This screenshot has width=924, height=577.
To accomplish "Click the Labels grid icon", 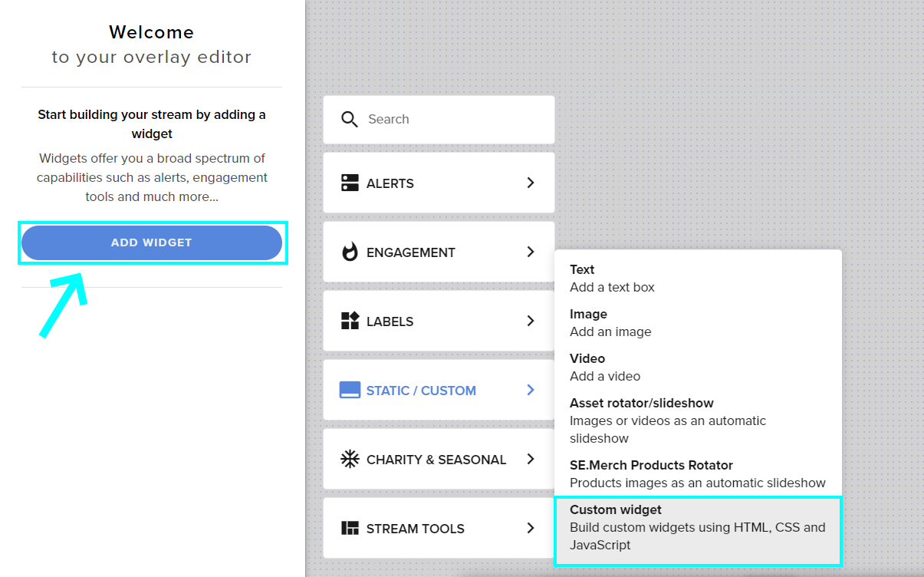I will 350,321.
